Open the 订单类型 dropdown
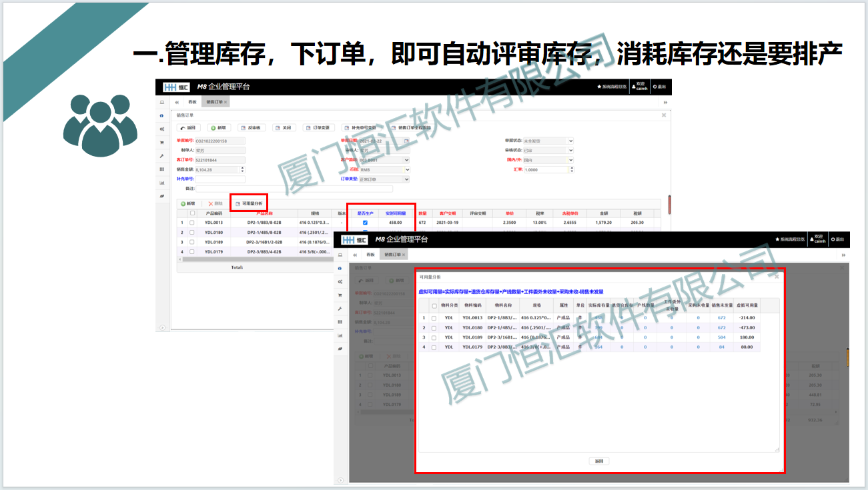 (x=406, y=179)
